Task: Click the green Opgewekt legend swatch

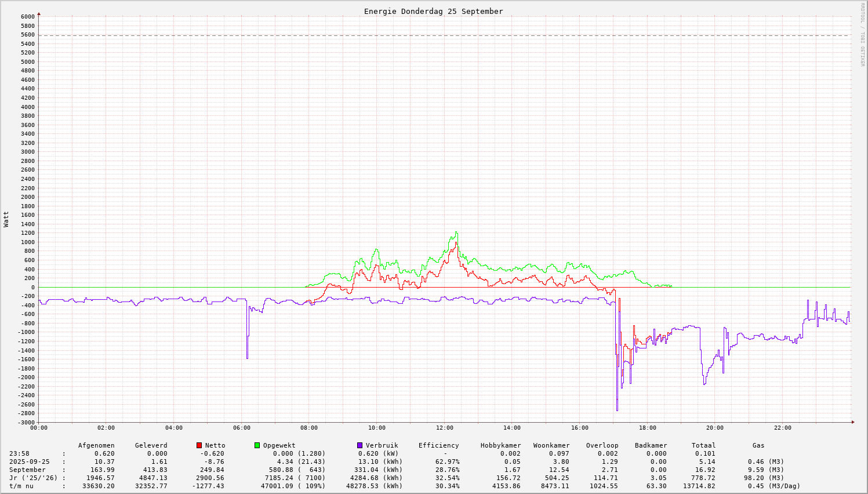Action: tap(257, 445)
